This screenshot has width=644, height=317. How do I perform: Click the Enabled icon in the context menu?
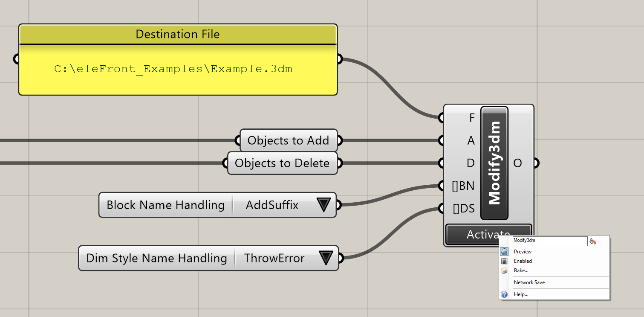(504, 261)
